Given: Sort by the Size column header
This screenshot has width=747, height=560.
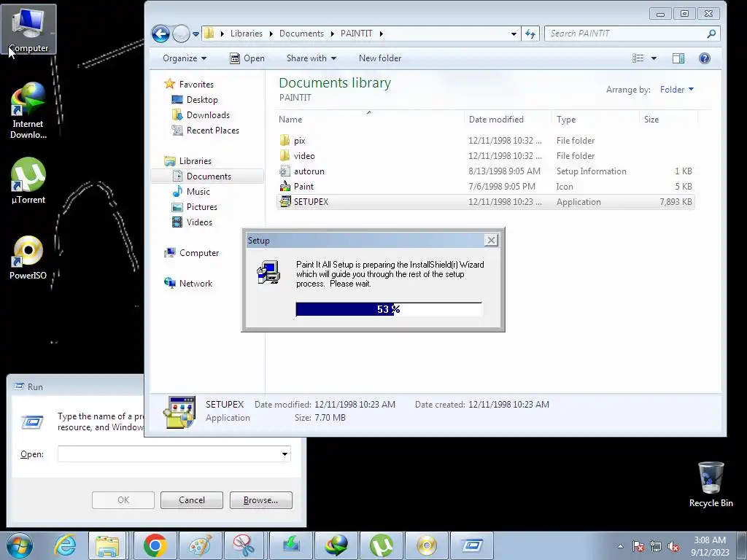Looking at the screenshot, I should point(669,119).
